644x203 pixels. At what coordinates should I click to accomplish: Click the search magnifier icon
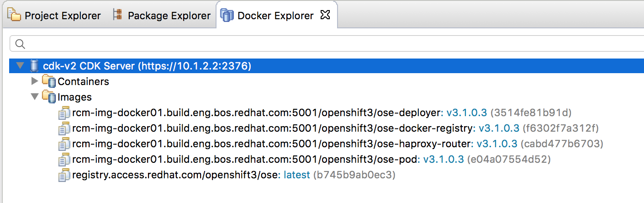[x=20, y=44]
